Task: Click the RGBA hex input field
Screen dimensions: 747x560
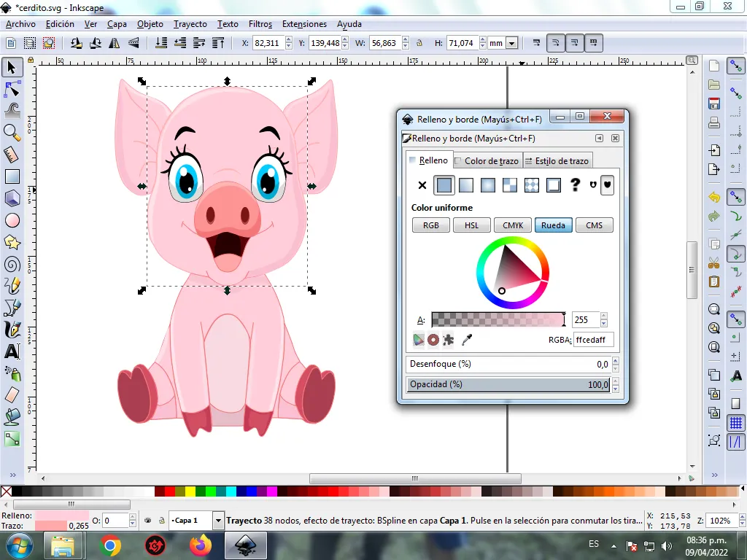Action: (x=593, y=340)
